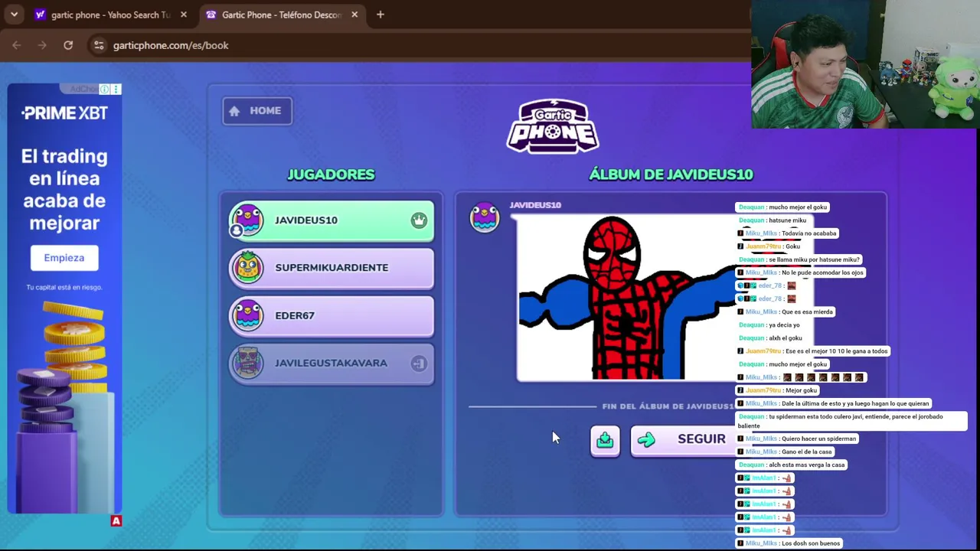This screenshot has height=551, width=980.
Task: Click SUPERMIKUARDIENTE's pineapple avatar
Action: (x=248, y=268)
